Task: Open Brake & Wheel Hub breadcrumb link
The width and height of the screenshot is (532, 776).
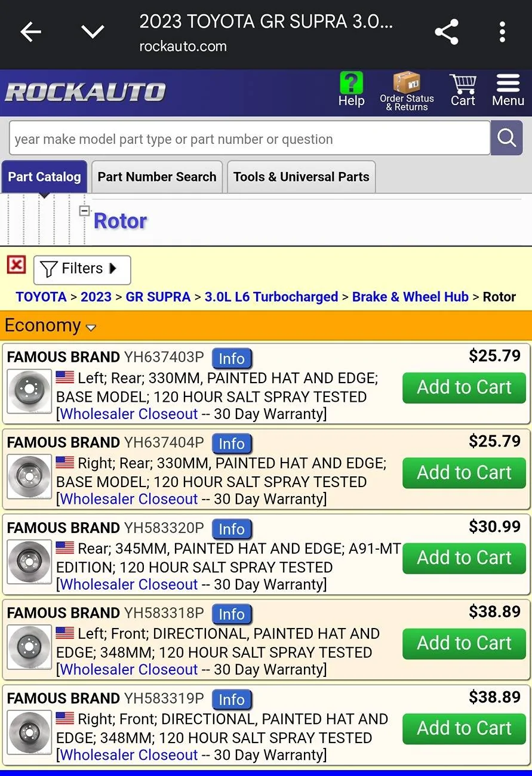Action: [x=410, y=297]
